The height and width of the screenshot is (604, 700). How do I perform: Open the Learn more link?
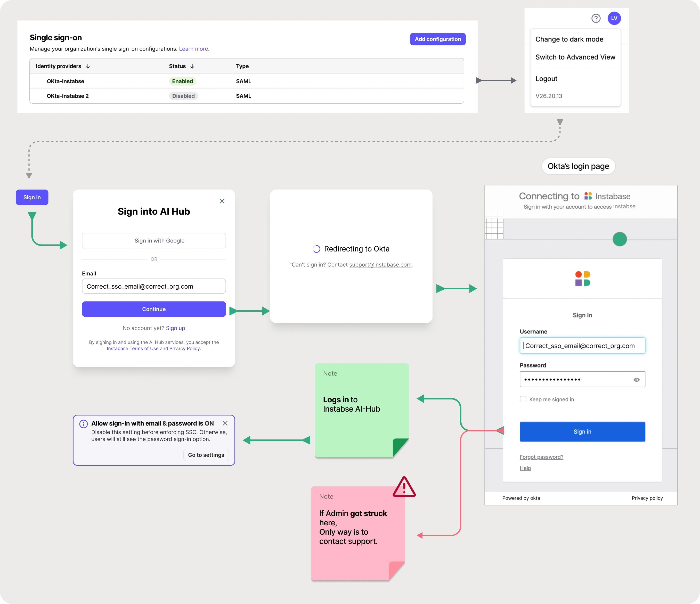point(194,49)
